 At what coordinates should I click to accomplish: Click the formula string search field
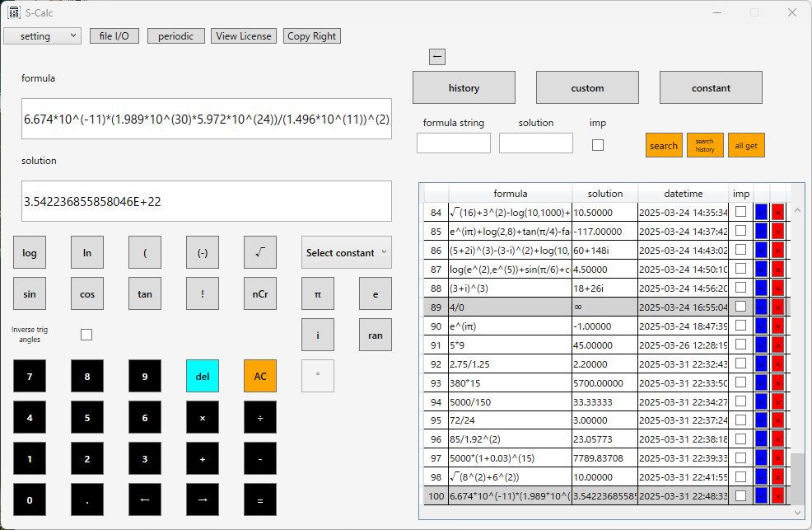(x=454, y=143)
